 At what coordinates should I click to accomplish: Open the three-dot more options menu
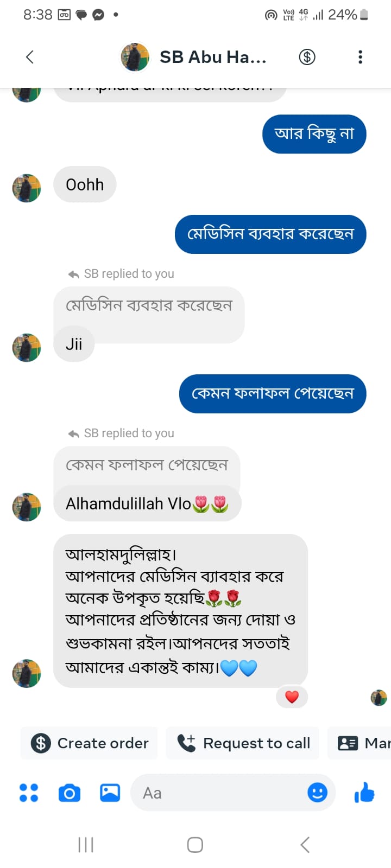(360, 57)
